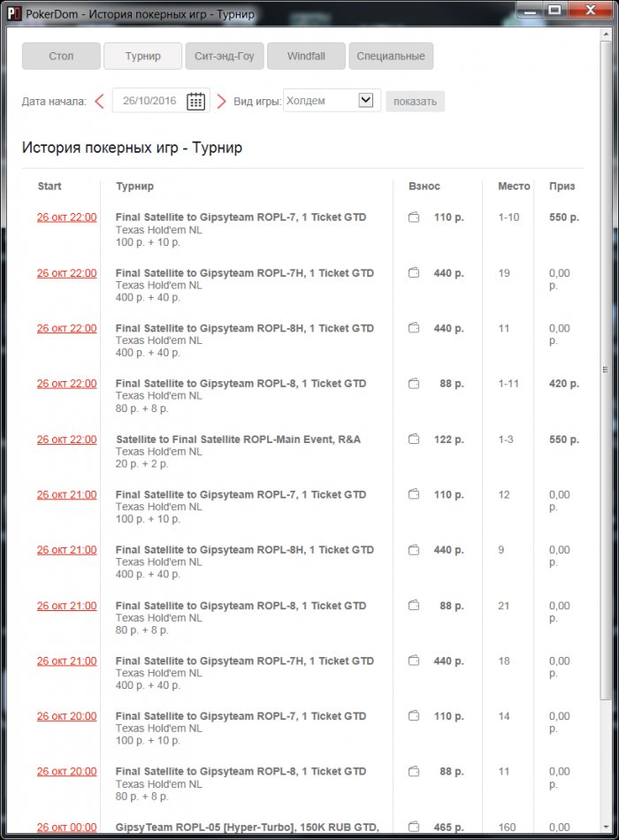
Task: Open 26 окт 21:00 link for ROPL-7 satellite
Action: click(67, 494)
